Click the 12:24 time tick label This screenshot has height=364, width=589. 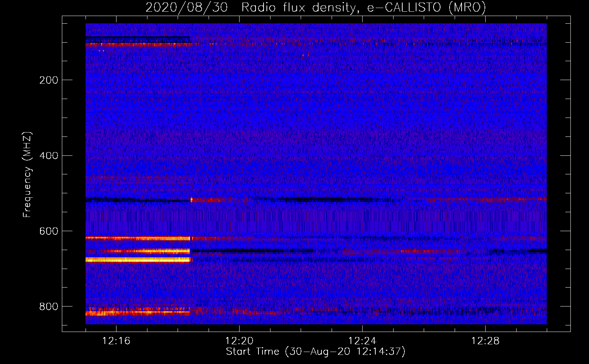click(x=362, y=341)
